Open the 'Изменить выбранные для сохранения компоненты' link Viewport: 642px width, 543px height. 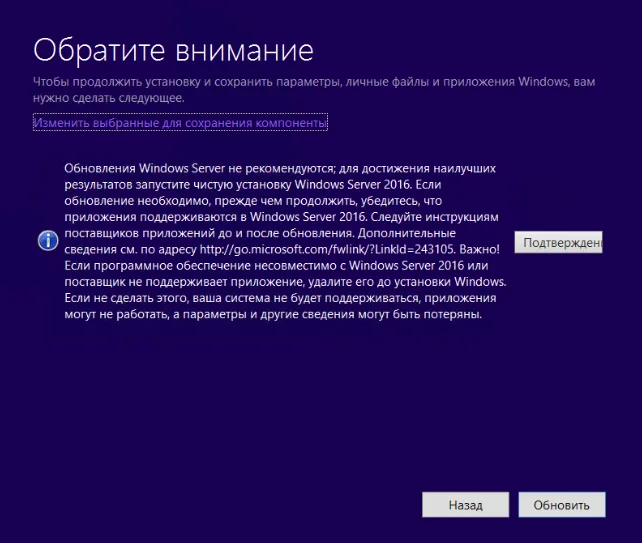(x=180, y=123)
